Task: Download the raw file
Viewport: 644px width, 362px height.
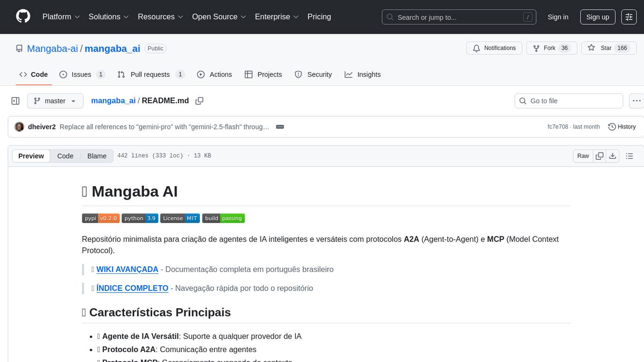Action: (x=612, y=156)
